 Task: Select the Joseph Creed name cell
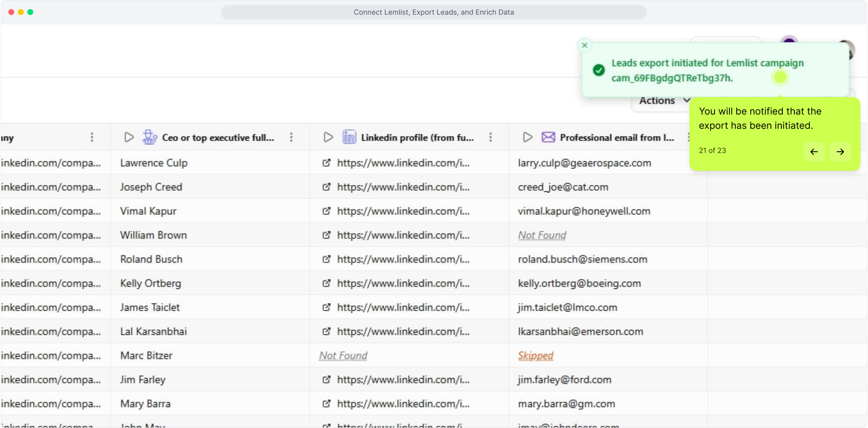click(210, 187)
